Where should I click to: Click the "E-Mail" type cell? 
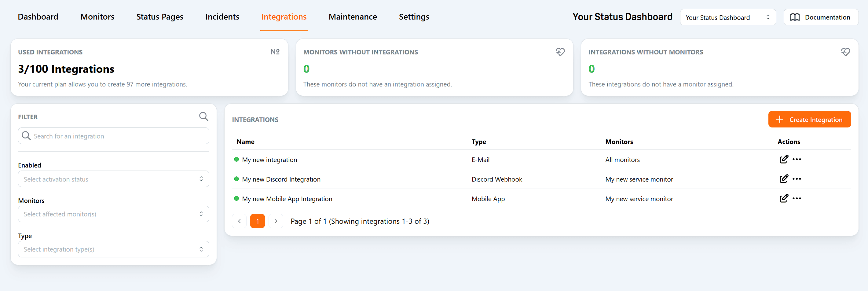(481, 160)
